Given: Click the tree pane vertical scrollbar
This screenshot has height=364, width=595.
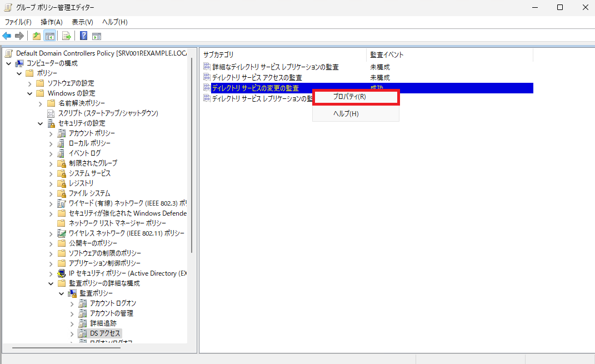Looking at the screenshot, I should 192,155.
